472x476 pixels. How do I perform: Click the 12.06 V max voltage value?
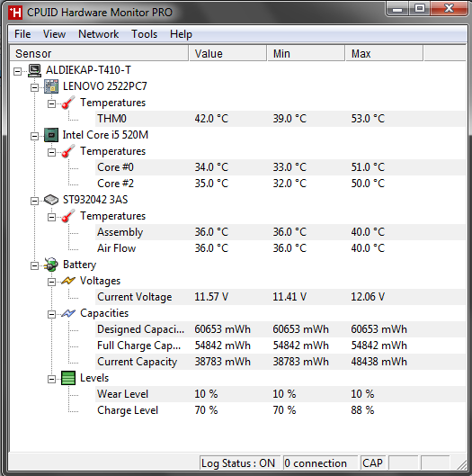click(368, 297)
